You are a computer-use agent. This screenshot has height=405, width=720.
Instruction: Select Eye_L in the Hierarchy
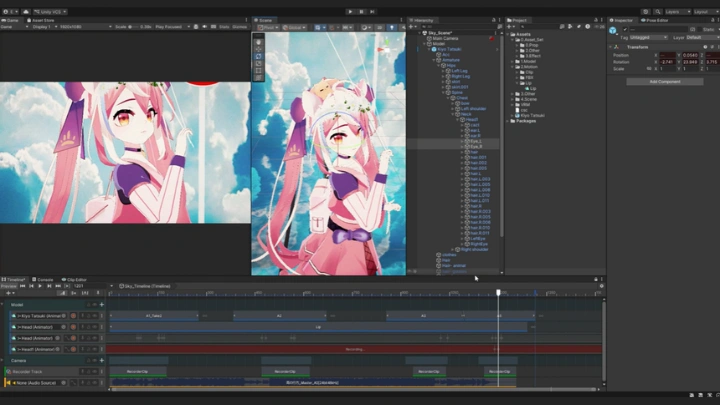coord(476,141)
